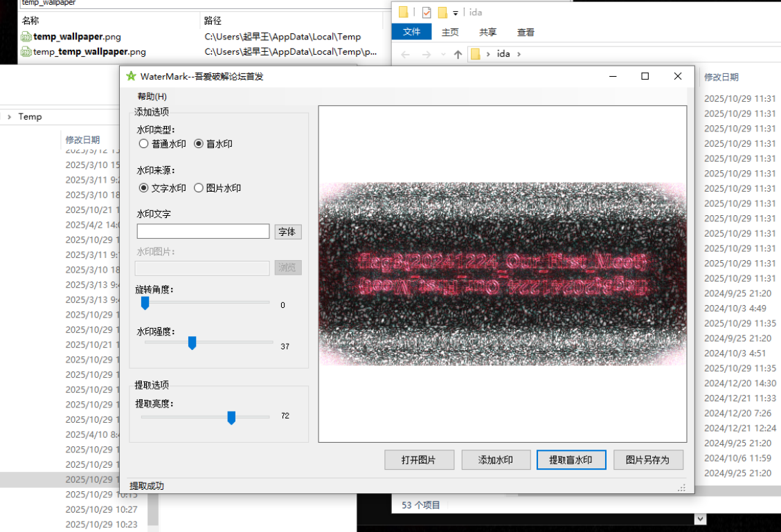Click PNG icon of temp_wallpaper.png result
The height and width of the screenshot is (532, 781).
[26, 37]
